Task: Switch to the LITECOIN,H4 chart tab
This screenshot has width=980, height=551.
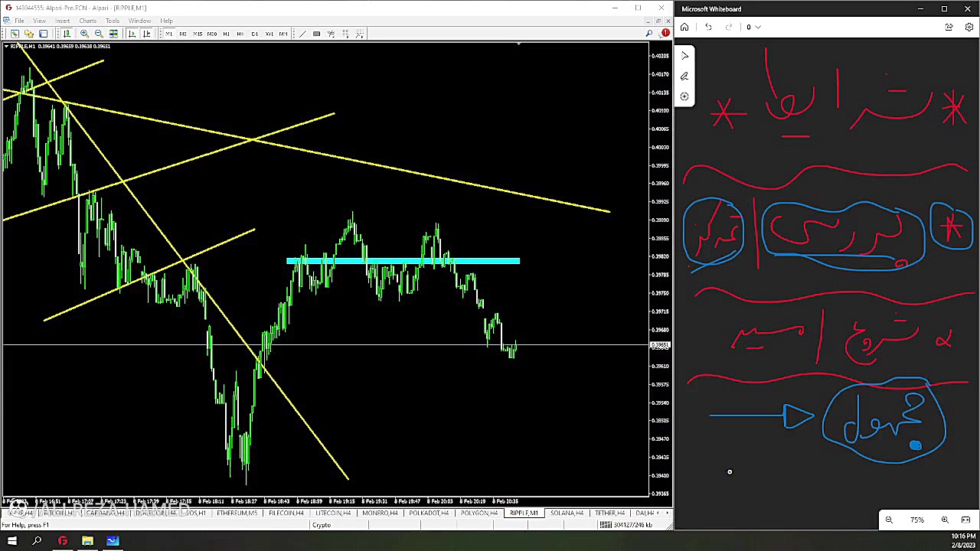Action: coord(332,513)
